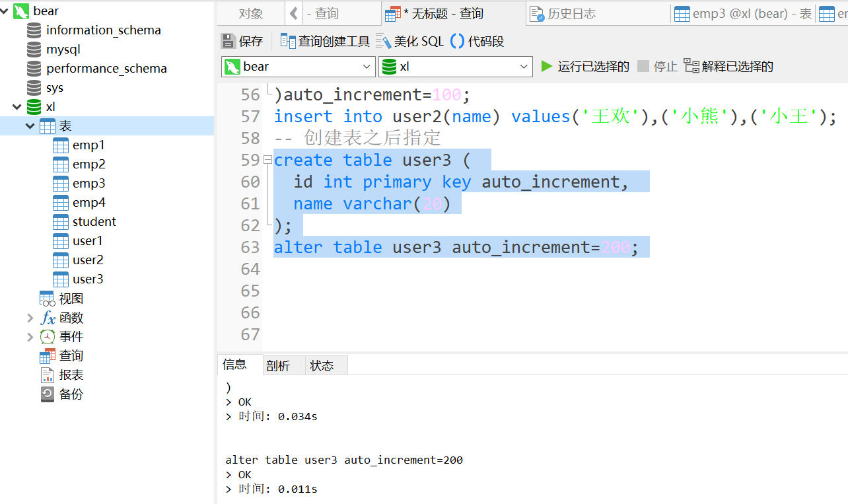This screenshot has height=504, width=848.
Task: Expand the 函数 functions node
Action: click(x=30, y=318)
